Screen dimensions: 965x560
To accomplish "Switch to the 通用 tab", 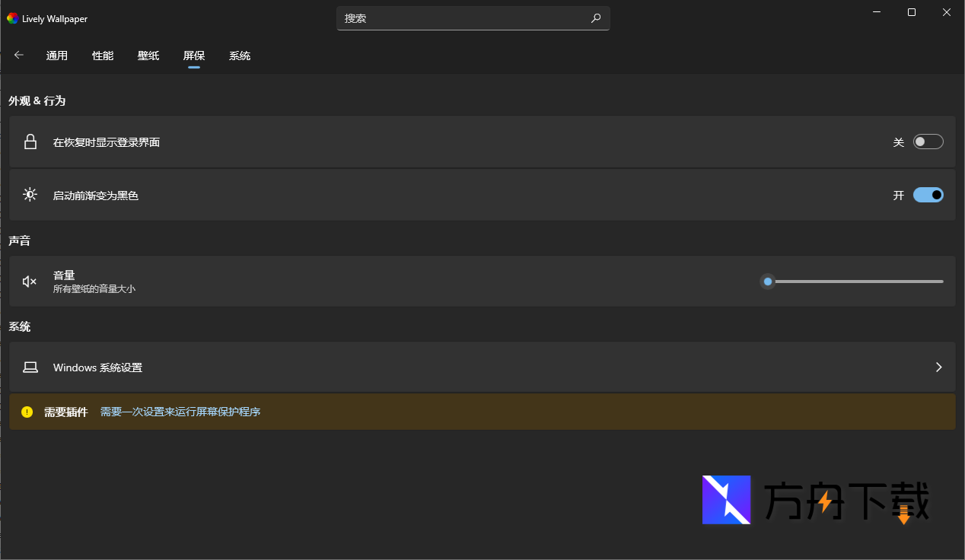I will [57, 56].
